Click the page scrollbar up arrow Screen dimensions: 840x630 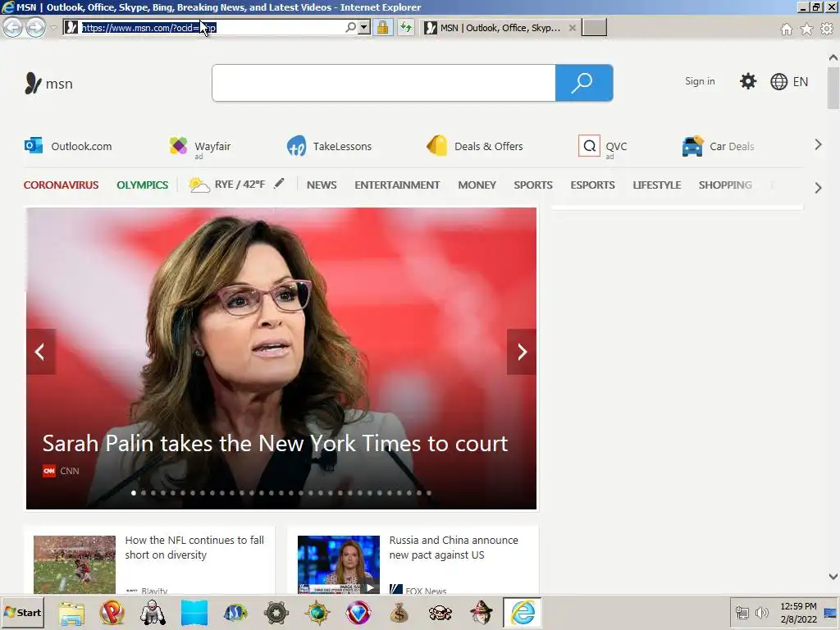(x=833, y=57)
